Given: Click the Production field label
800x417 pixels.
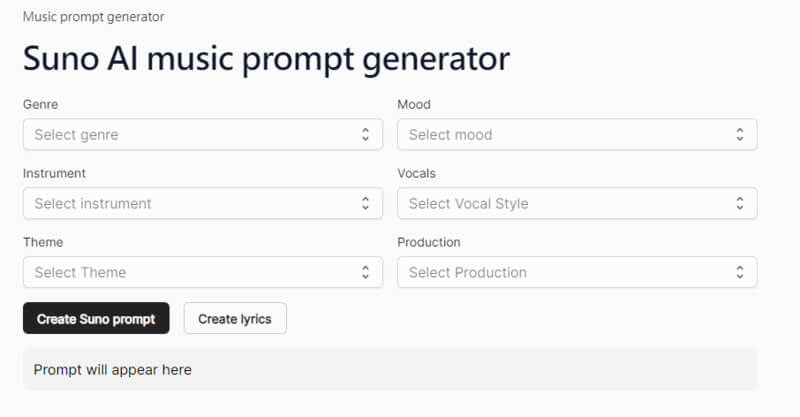Looking at the screenshot, I should [429, 242].
